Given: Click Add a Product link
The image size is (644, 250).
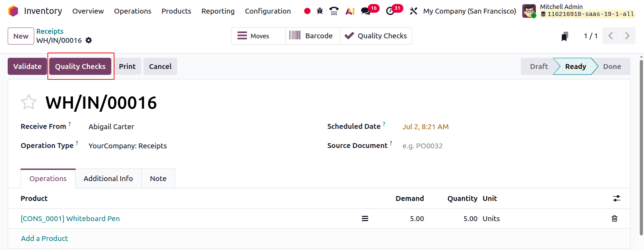Looking at the screenshot, I should pos(44,239).
